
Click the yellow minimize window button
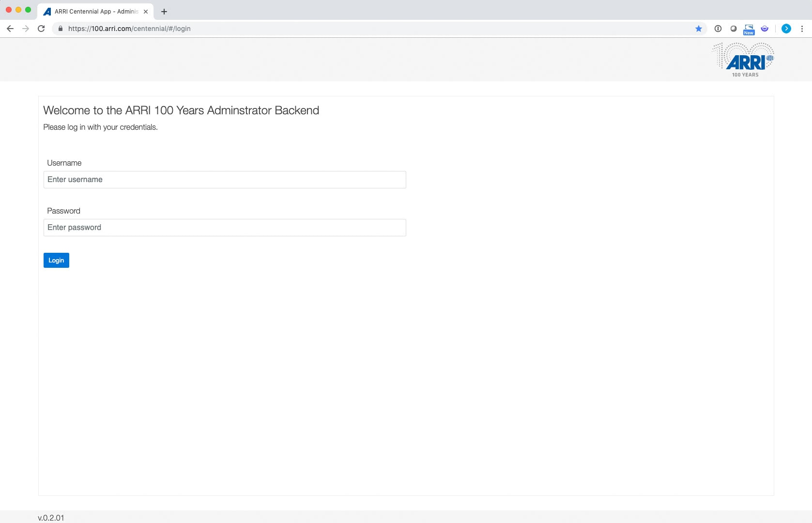[18, 10]
